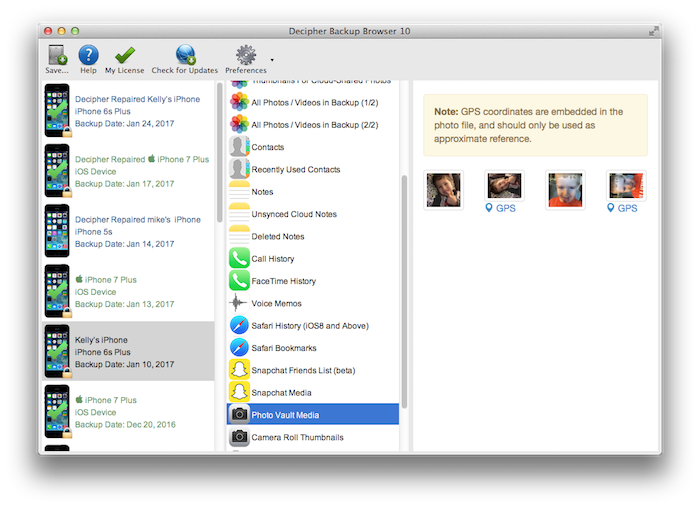Click the Deleted Notes icon
700x508 pixels.
point(239,236)
